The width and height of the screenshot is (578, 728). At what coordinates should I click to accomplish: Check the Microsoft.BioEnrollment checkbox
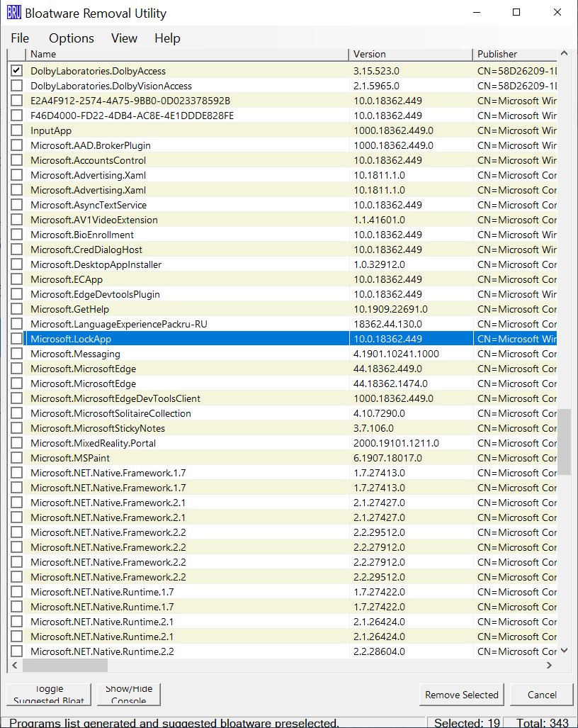tap(17, 235)
